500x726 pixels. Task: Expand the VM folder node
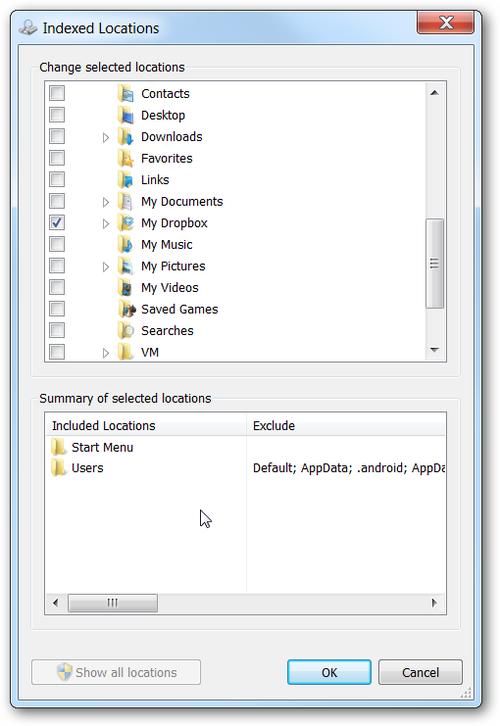106,353
